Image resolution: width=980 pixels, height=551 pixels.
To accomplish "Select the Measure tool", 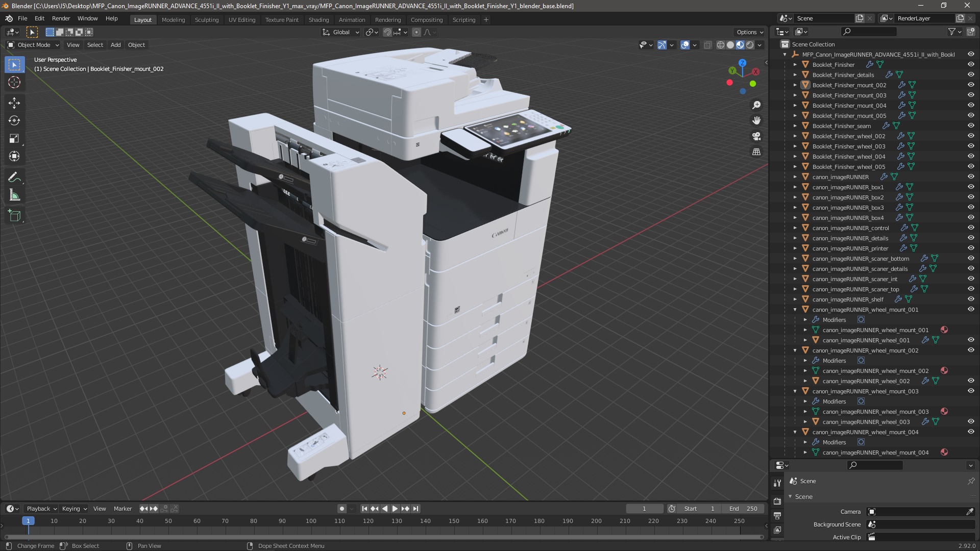I will pos(14,195).
